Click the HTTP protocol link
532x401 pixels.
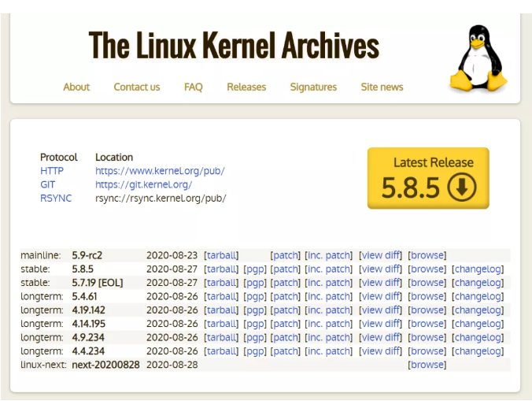[52, 171]
